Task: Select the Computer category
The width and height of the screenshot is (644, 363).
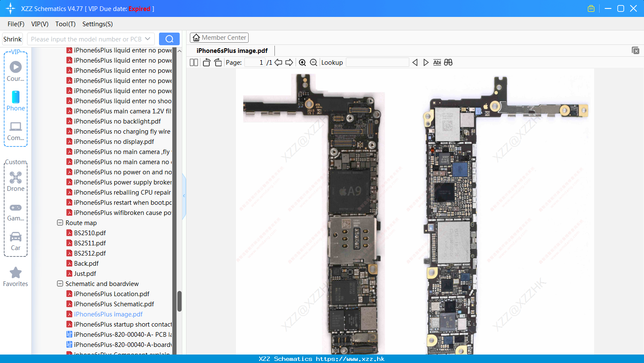Action: click(16, 131)
